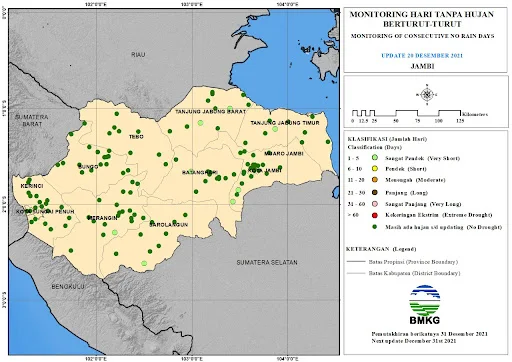
Task: Click the 'BATANGHARI' district label
Action: coord(200,172)
